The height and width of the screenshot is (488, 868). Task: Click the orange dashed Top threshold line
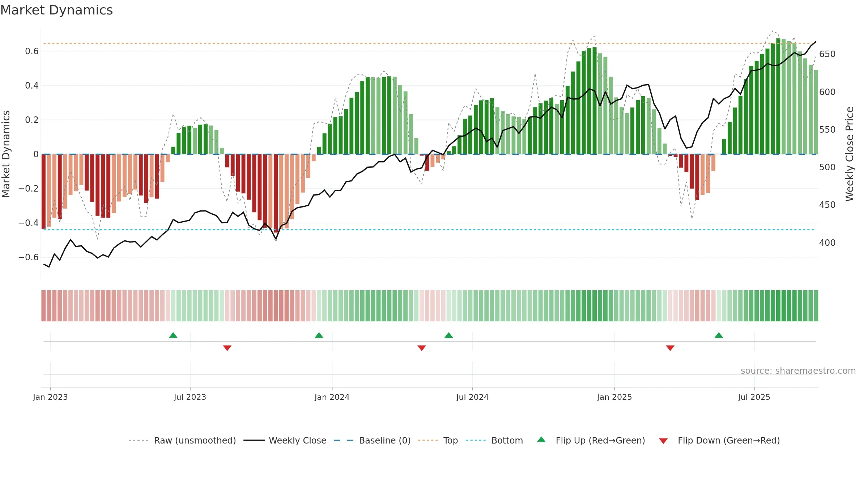(430, 43)
